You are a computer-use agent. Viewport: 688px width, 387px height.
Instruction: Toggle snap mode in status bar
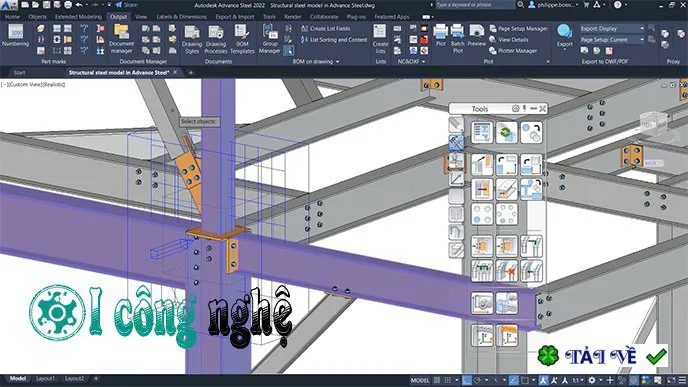click(448, 380)
